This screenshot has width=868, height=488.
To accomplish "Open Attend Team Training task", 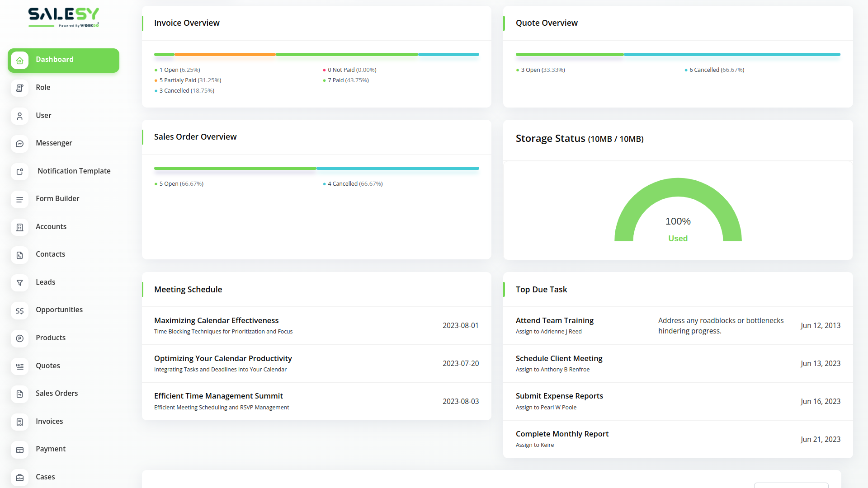I will pos(554,321).
